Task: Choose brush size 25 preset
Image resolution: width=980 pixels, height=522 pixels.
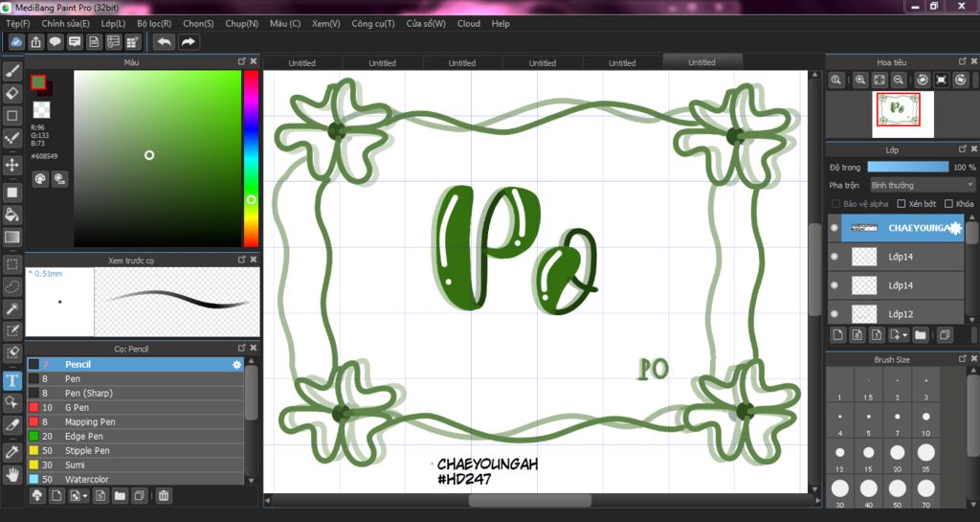Action: click(925, 456)
